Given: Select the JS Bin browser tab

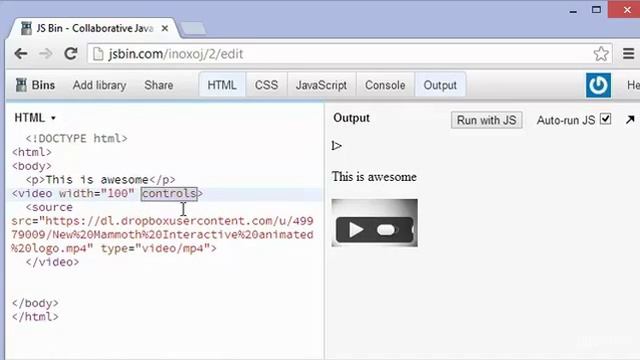Looking at the screenshot, I should click(x=95, y=29).
